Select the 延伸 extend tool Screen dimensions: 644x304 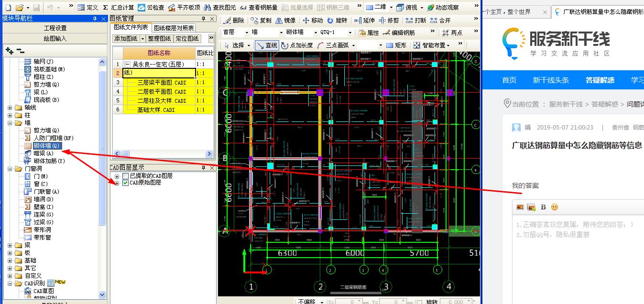364,20
